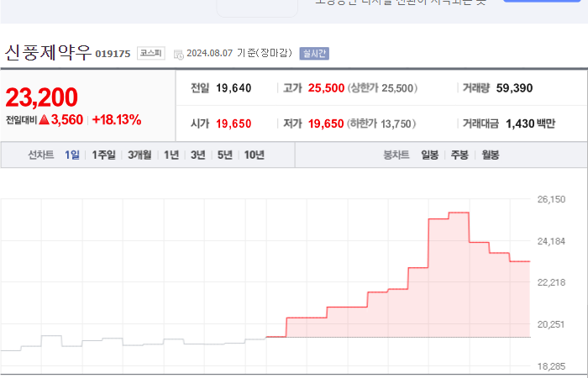Screen dimensions: 588x378
Task: Click the 하한가 13,750 text
Action: tap(381, 123)
